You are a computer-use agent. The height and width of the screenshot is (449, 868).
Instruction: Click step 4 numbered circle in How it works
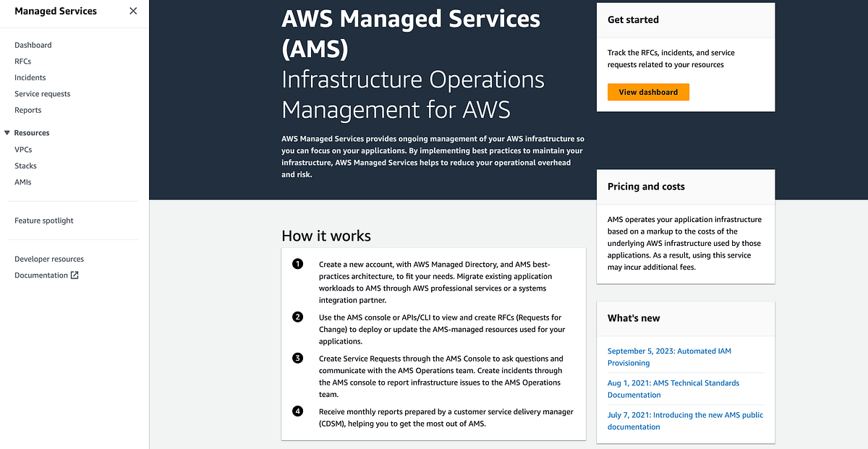[297, 411]
